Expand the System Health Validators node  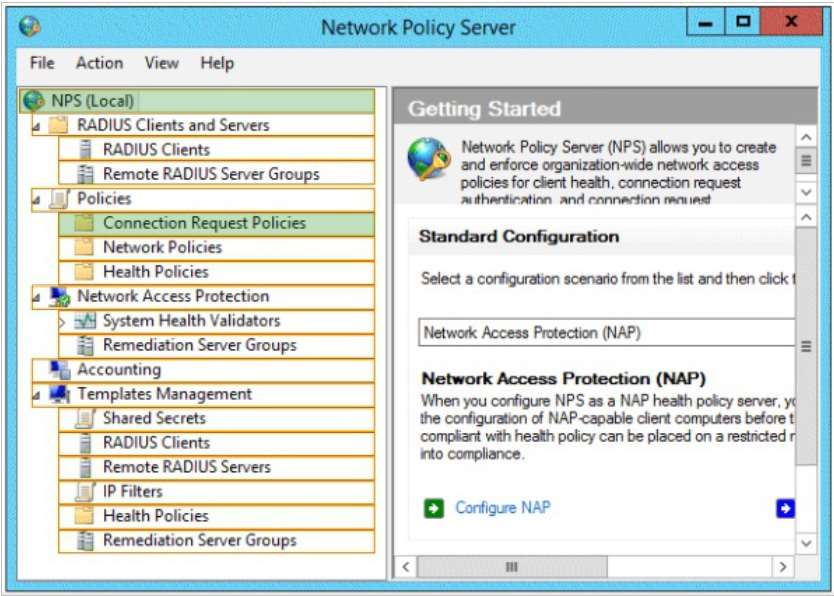[62, 322]
